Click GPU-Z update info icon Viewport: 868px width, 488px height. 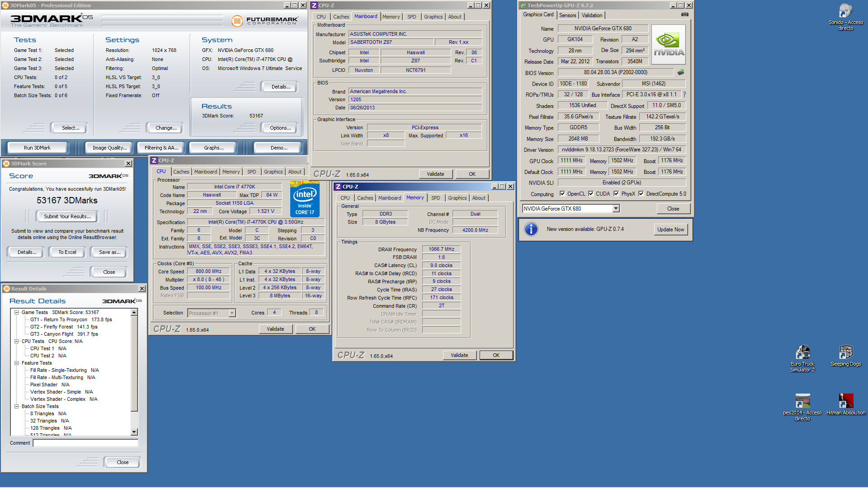(531, 229)
